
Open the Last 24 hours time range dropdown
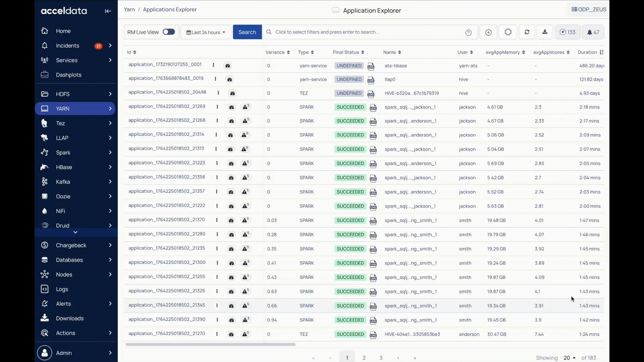point(206,32)
